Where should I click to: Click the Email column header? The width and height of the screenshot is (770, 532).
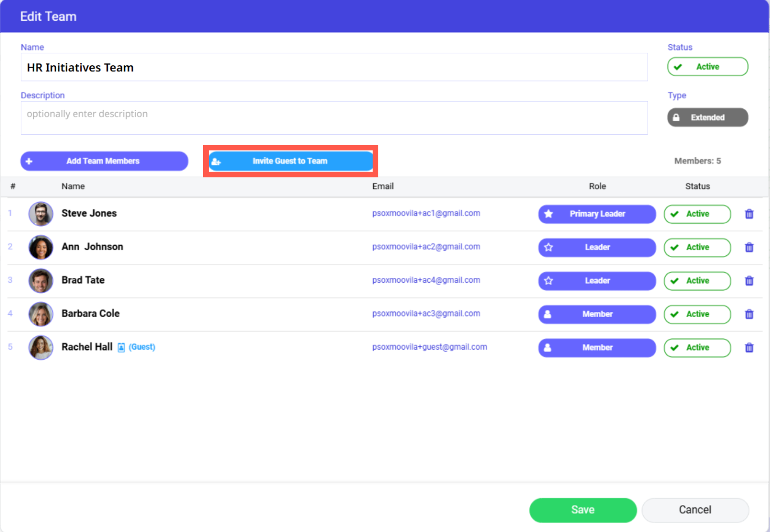383,186
